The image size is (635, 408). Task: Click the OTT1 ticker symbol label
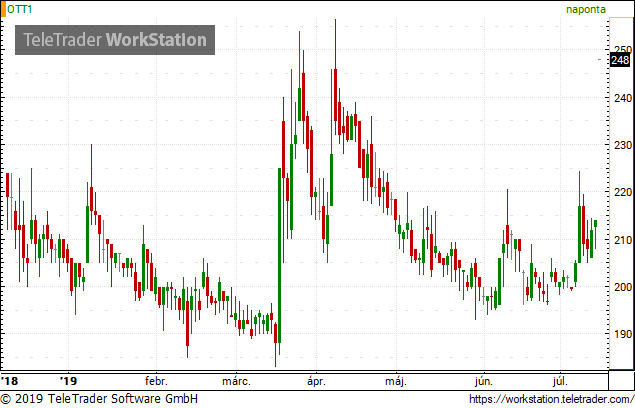pos(20,9)
